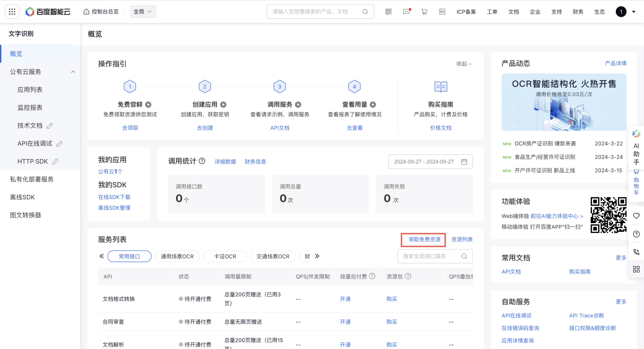This screenshot has height=349, width=644.
Task: Play the 免费尝鲜 video icon
Action: click(x=148, y=105)
